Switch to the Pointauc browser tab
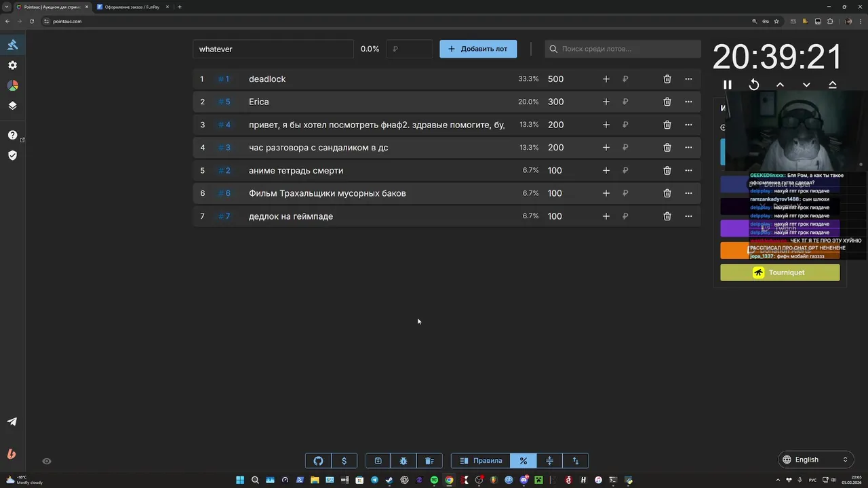Image resolution: width=868 pixels, height=488 pixels. tap(52, 7)
